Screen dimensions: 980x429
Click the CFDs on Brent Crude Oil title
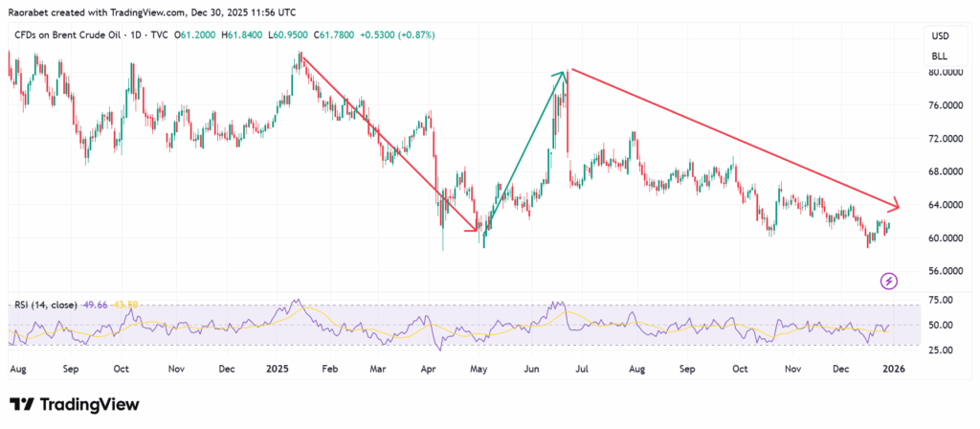click(72, 36)
